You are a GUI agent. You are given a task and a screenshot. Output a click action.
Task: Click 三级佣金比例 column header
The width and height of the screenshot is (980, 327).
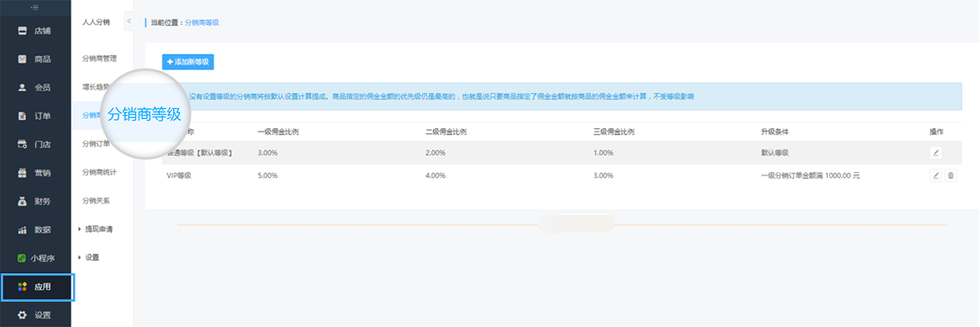pos(614,131)
